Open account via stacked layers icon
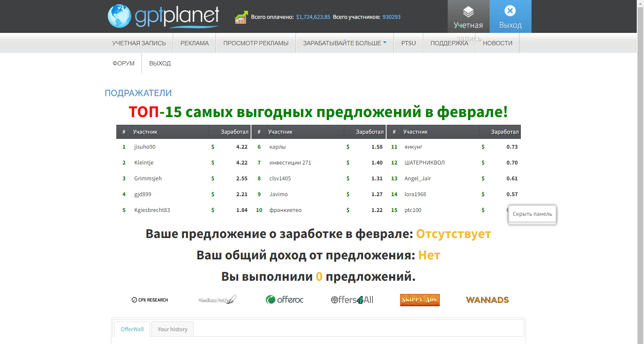 [x=468, y=11]
